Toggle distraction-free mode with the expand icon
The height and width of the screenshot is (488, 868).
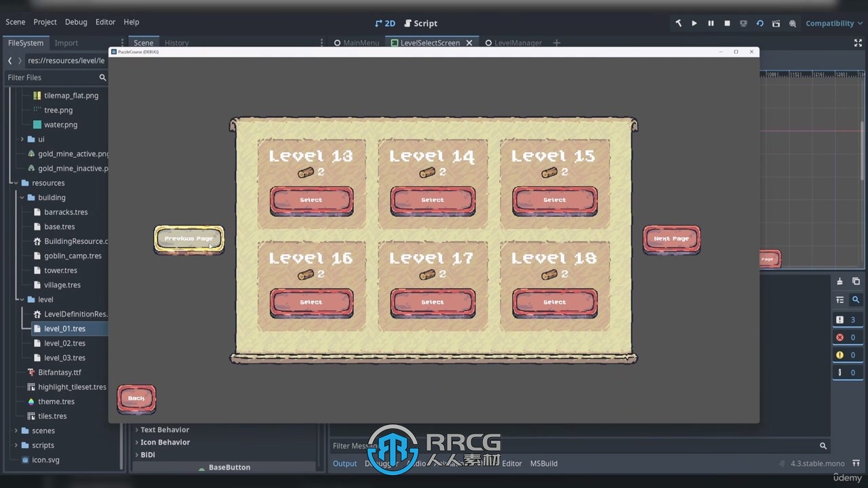coord(858,43)
